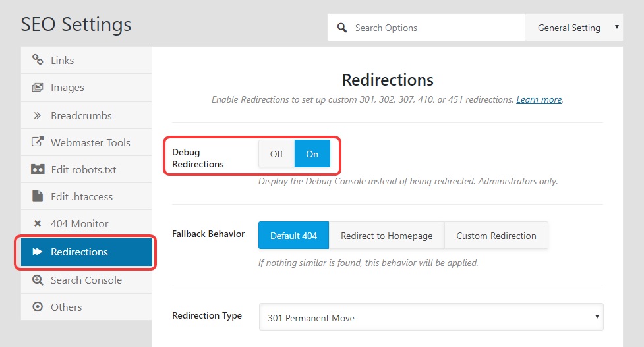Click the magnifier icon beside Search Console
This screenshot has height=347, width=644.
coord(38,280)
